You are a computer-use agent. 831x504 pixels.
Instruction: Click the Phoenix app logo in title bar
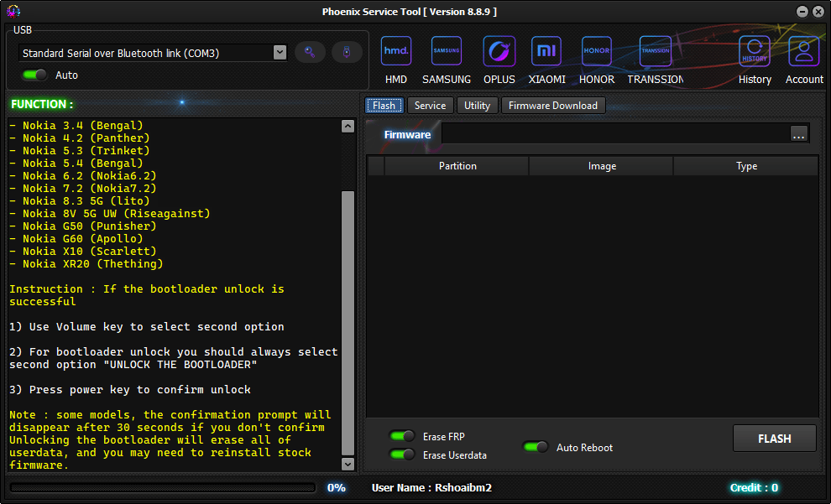click(13, 11)
